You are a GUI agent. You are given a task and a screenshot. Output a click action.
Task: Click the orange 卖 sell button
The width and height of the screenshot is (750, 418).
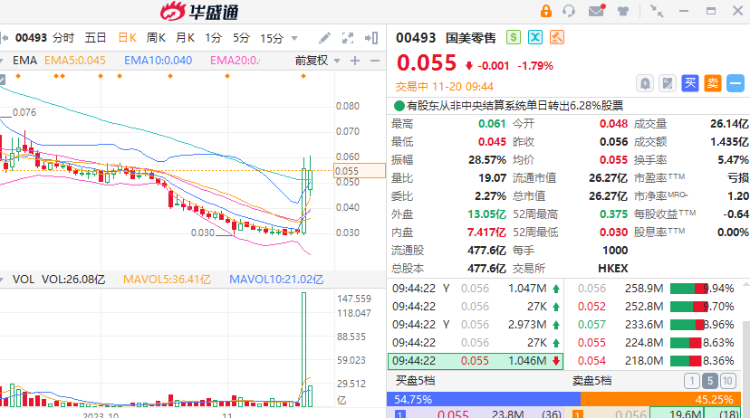point(713,84)
